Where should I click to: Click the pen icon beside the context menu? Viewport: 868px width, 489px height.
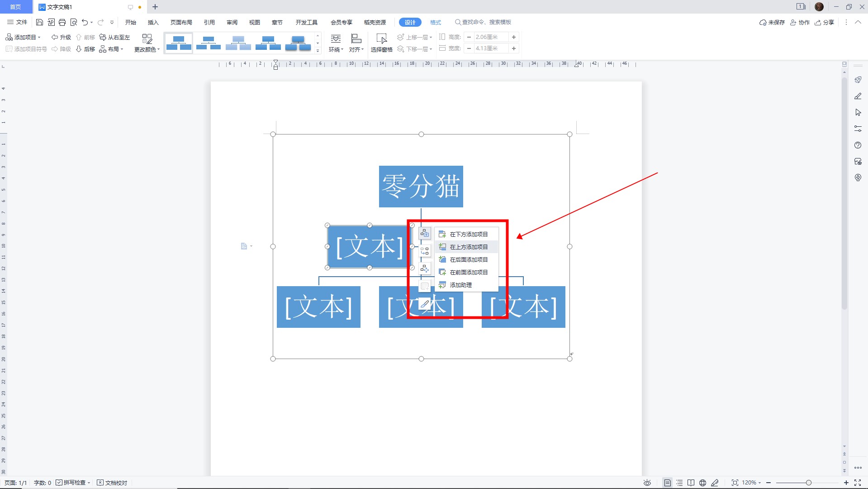pos(424,304)
